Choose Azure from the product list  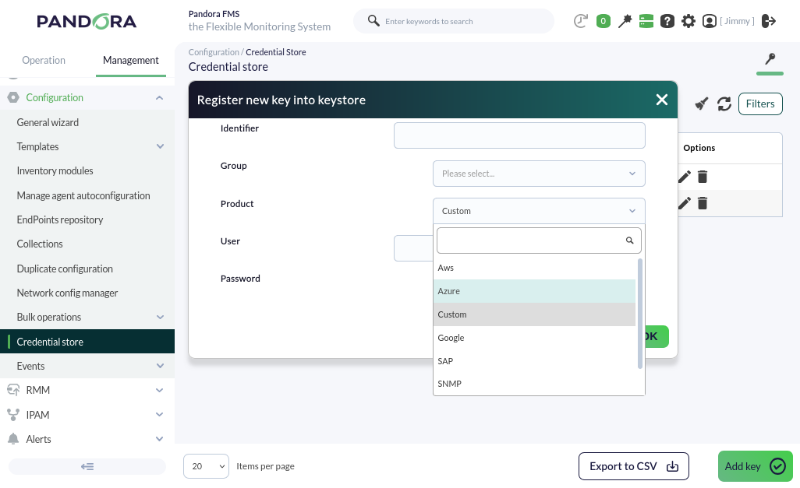click(535, 291)
